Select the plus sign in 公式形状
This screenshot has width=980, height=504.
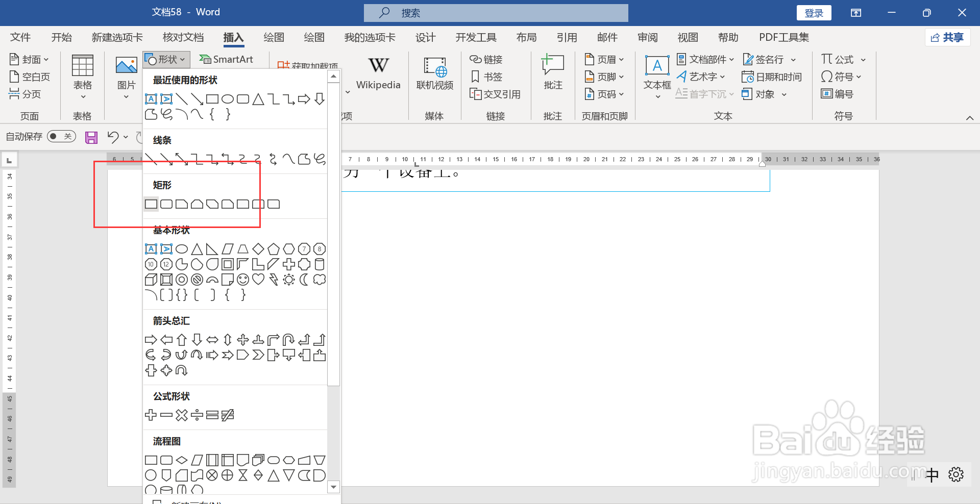[151, 415]
